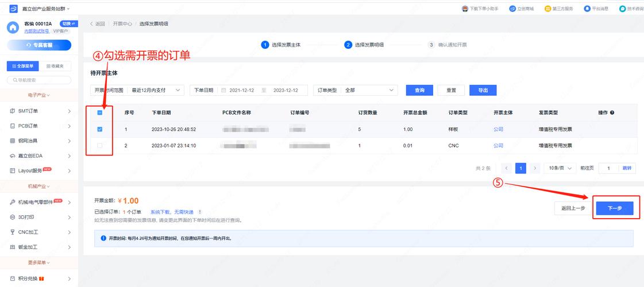Open the 公司 link in row 2
This screenshot has height=287, width=644.
498,146
